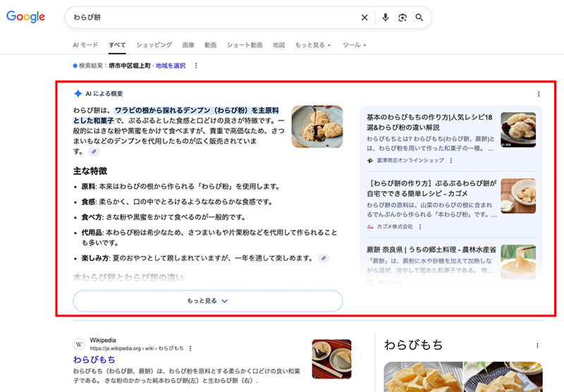Open 蕨餅 奈良県 うちの郷土料理 source card
The width and height of the screenshot is (564, 392).
[x=451, y=264]
